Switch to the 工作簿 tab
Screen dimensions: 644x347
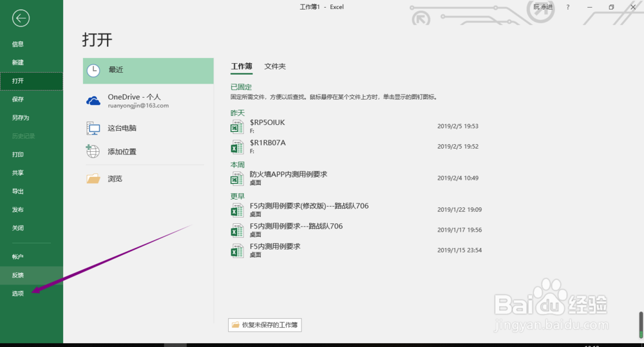tap(241, 66)
